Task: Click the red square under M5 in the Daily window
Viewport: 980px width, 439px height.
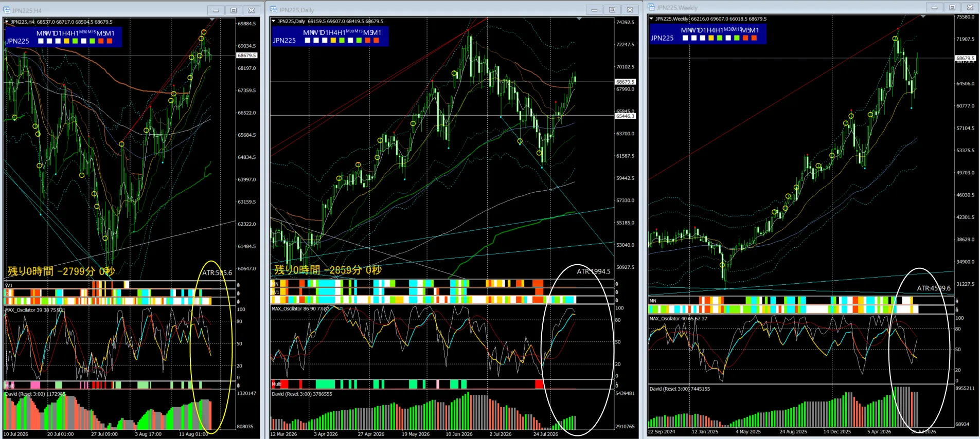Action: [x=368, y=40]
